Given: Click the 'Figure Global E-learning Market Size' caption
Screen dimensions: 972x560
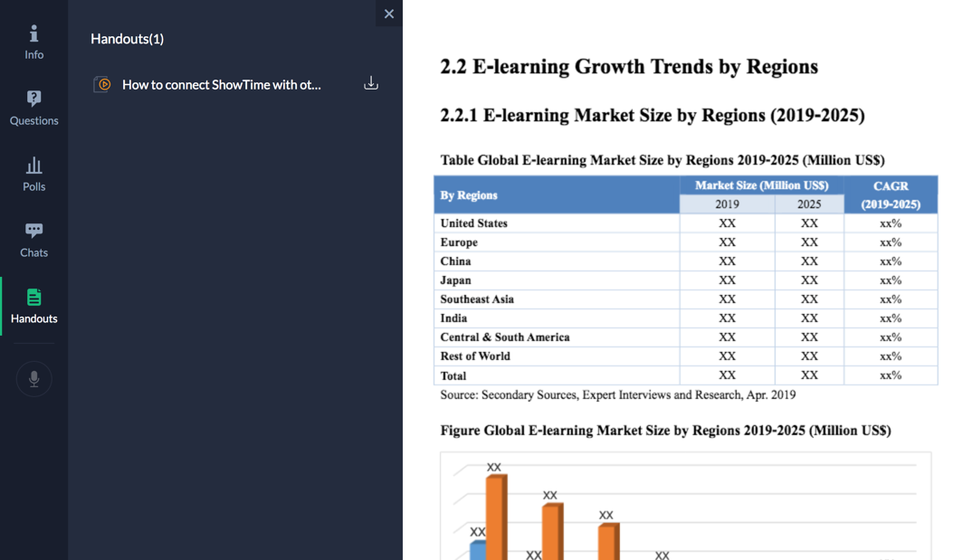Looking at the screenshot, I should tap(665, 431).
